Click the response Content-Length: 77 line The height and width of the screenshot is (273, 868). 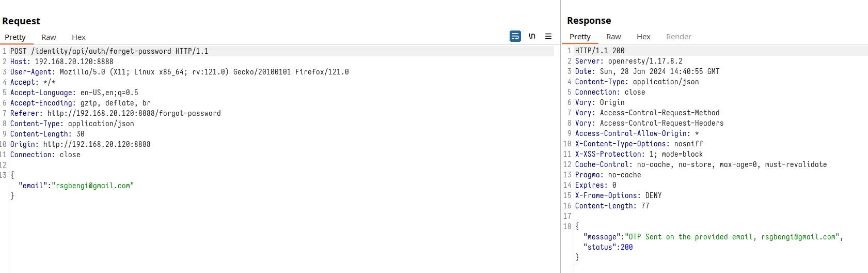612,206
